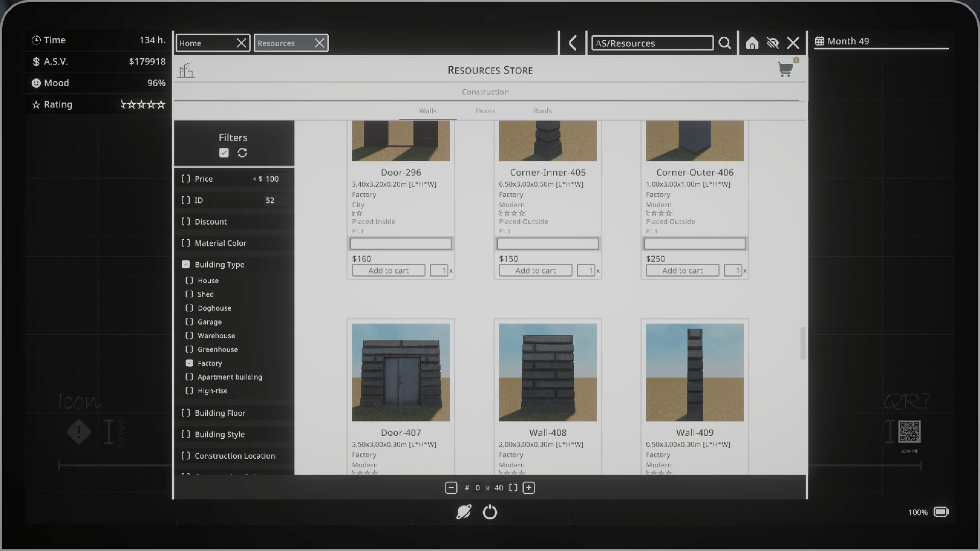Click the material color swatch under Door-296
The width and height of the screenshot is (980, 551).
click(x=401, y=243)
